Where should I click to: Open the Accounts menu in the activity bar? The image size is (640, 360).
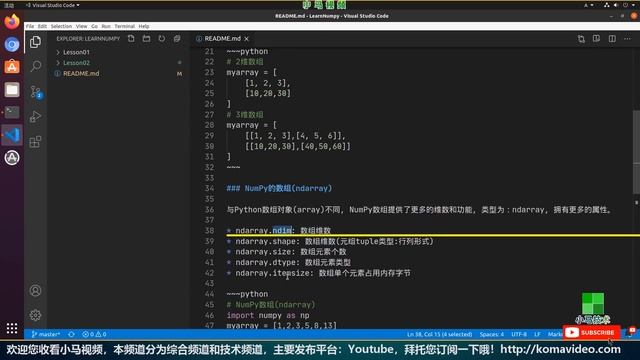coord(36,291)
